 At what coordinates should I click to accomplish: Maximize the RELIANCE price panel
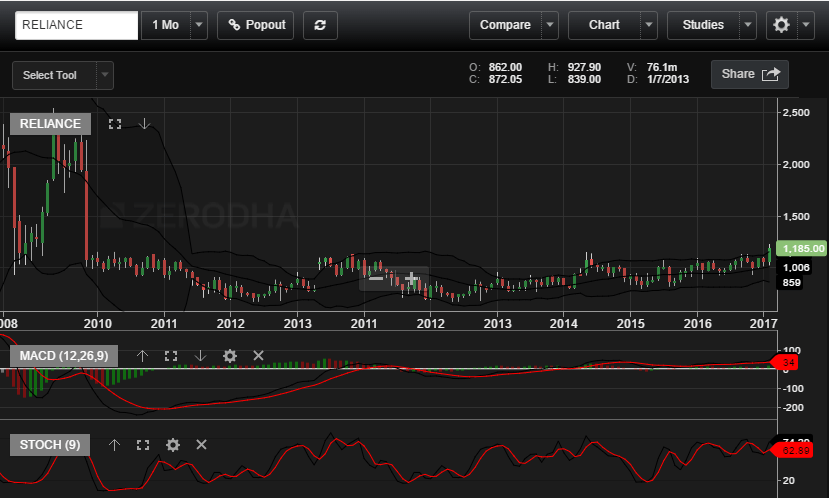point(115,124)
